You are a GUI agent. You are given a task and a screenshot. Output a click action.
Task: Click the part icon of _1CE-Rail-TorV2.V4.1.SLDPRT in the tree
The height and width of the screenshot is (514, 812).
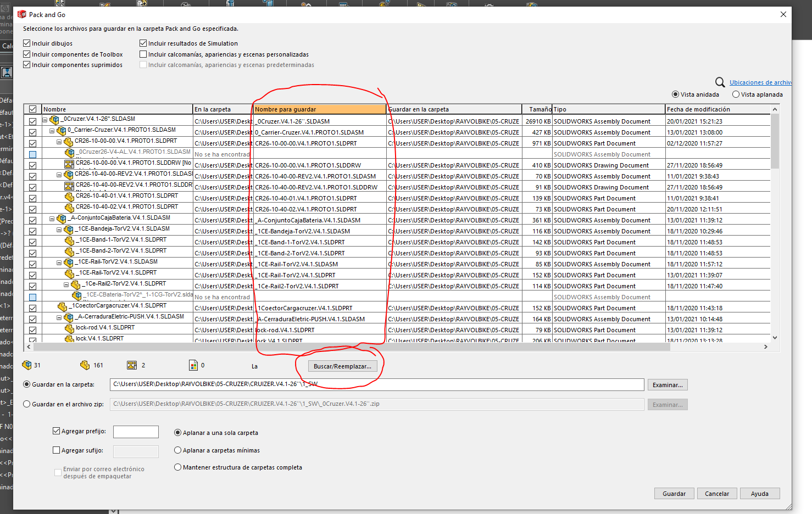coord(70,273)
